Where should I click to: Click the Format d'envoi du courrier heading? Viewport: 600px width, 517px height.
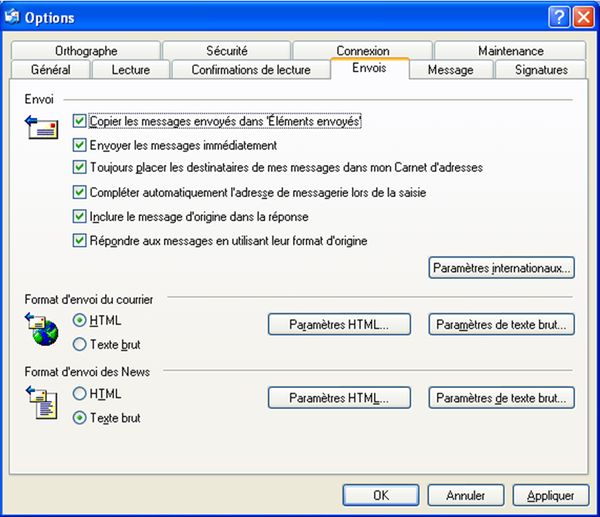pyautogui.click(x=89, y=299)
